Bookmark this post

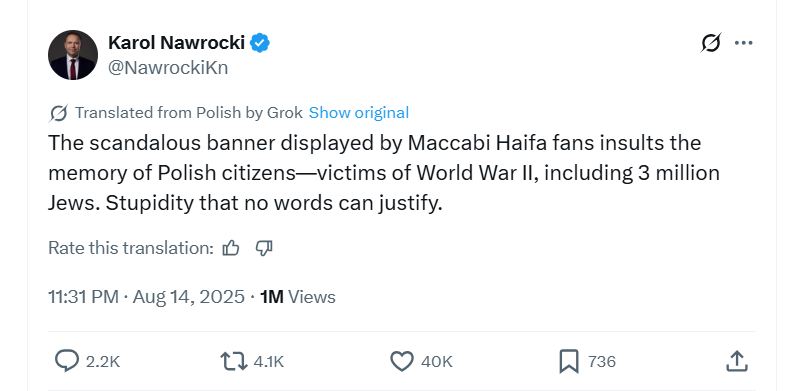click(x=569, y=361)
